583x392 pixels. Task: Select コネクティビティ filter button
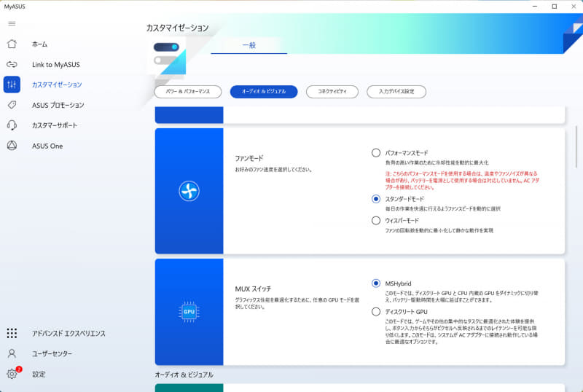point(332,92)
